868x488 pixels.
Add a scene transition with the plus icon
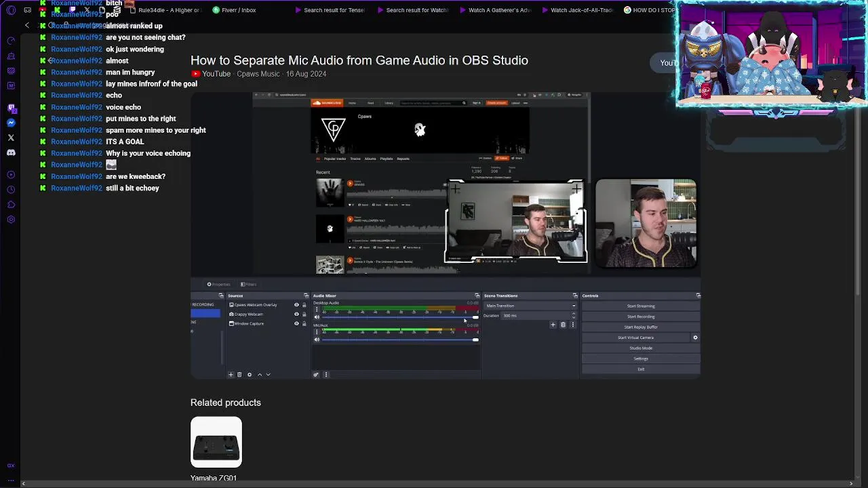coord(553,325)
